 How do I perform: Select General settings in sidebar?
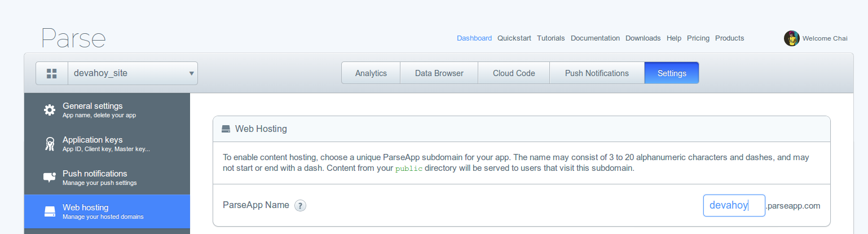tap(107, 110)
